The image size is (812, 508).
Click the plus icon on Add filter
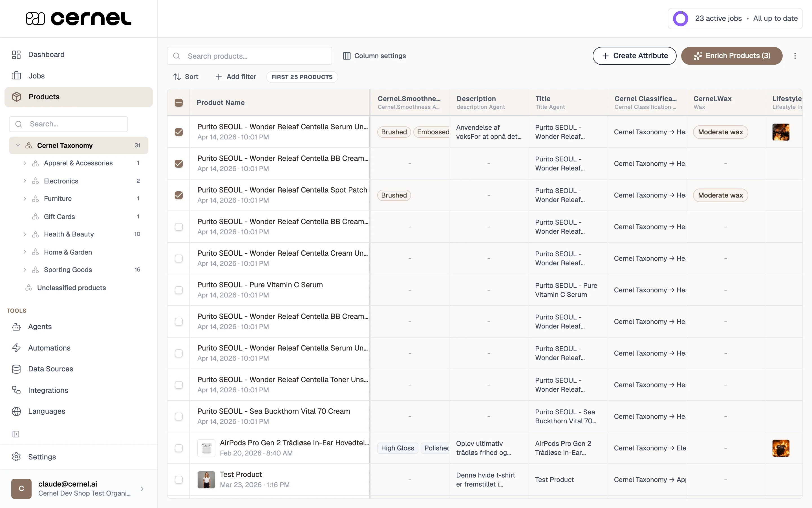click(219, 77)
